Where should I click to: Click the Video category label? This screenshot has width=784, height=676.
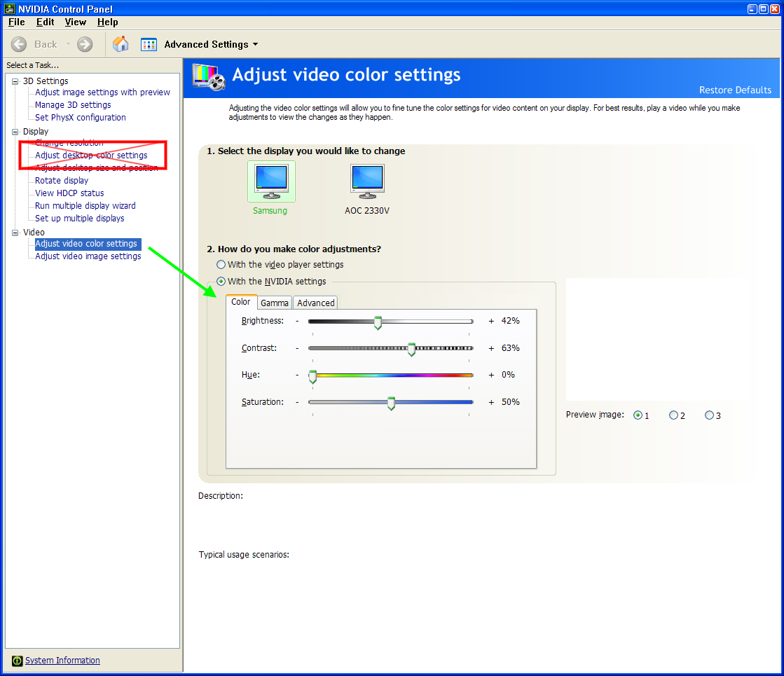pyautogui.click(x=34, y=233)
